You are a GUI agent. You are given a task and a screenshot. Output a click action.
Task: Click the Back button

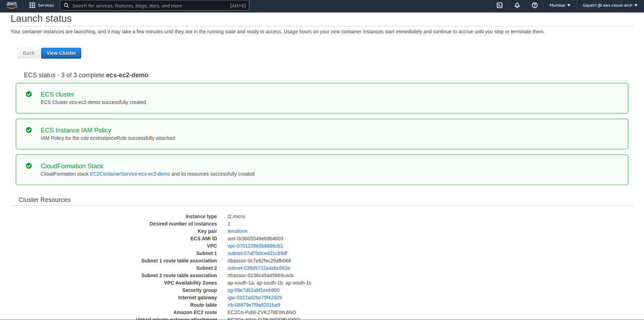pyautogui.click(x=29, y=53)
